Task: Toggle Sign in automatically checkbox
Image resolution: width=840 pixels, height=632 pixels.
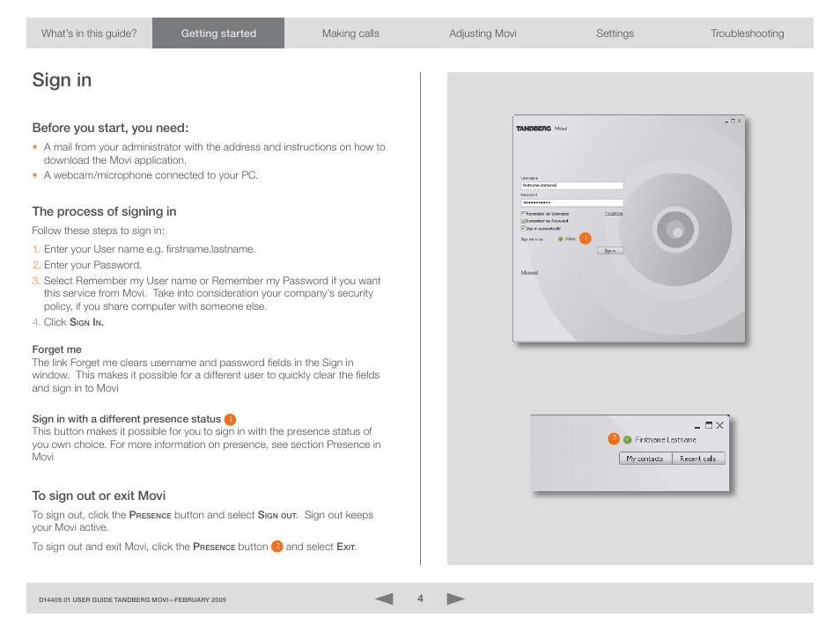Action: [523, 228]
